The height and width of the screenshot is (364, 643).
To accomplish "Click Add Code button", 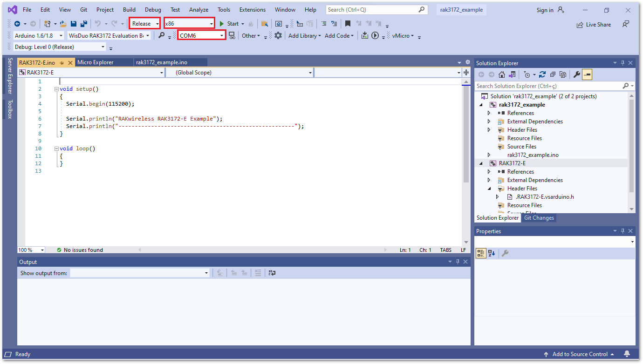I will tap(339, 35).
